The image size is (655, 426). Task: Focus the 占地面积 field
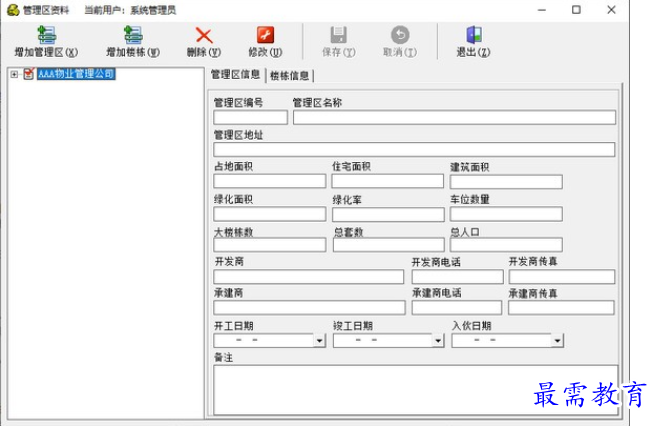coord(269,181)
